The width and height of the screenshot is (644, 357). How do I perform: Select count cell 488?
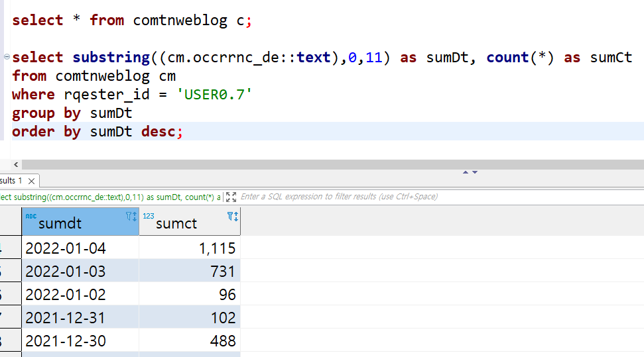[190, 340]
